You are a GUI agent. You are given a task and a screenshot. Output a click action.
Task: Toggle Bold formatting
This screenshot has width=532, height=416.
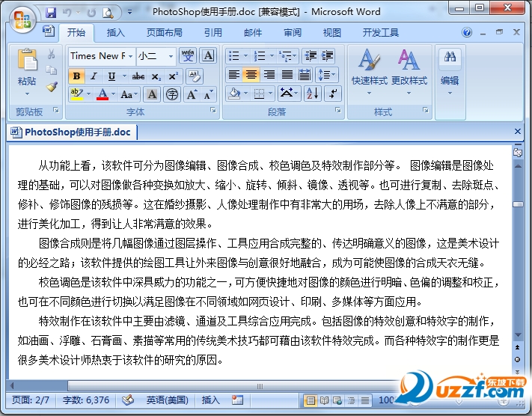(x=76, y=76)
